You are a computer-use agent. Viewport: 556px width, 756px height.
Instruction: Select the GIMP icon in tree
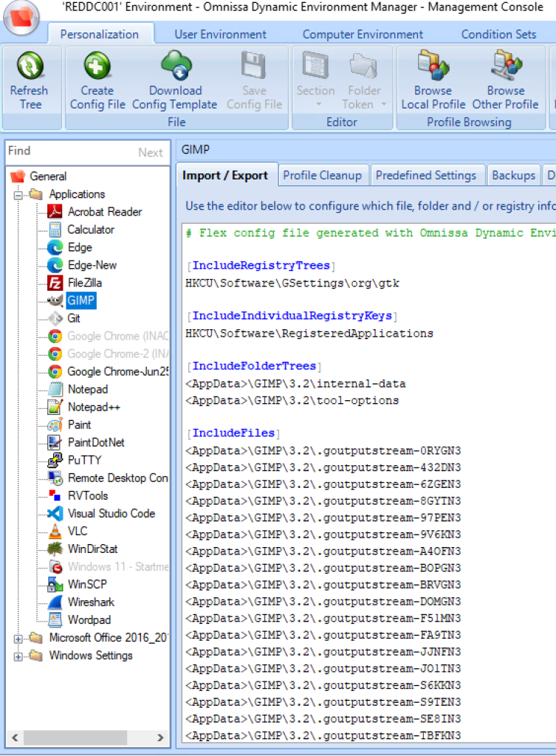click(x=55, y=300)
